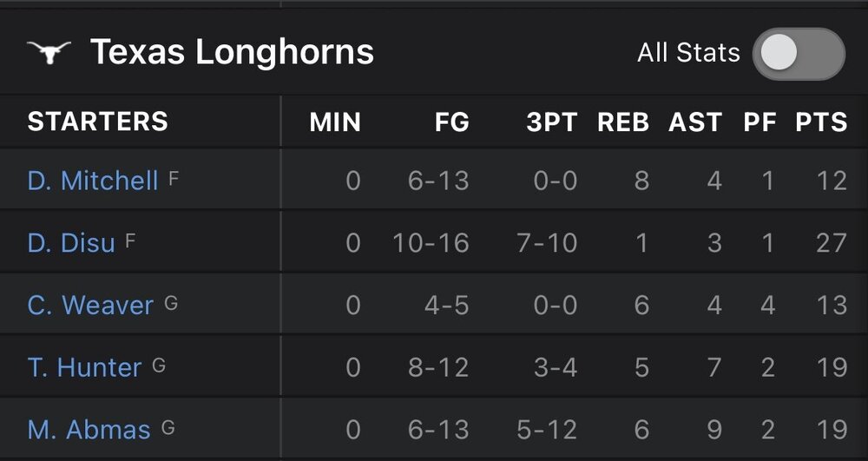
Task: Open M. Abmas player link
Action: pyautogui.click(x=89, y=429)
